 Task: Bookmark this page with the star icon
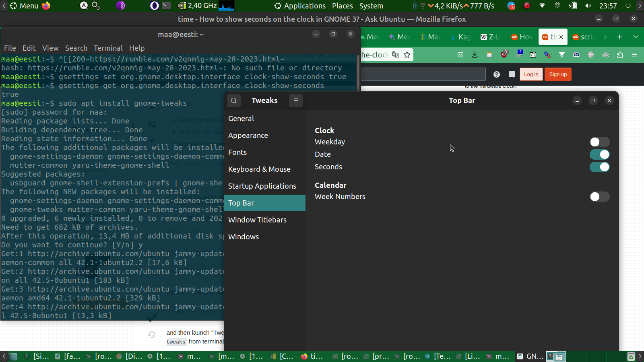[x=407, y=55]
